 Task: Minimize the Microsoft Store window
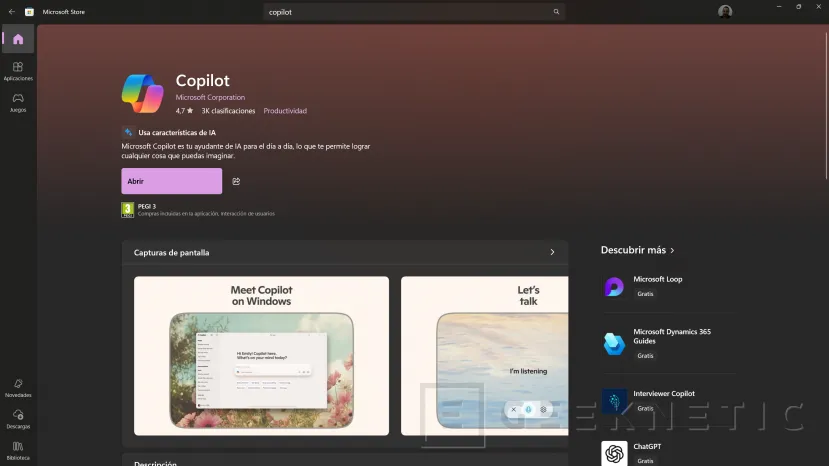[779, 6]
